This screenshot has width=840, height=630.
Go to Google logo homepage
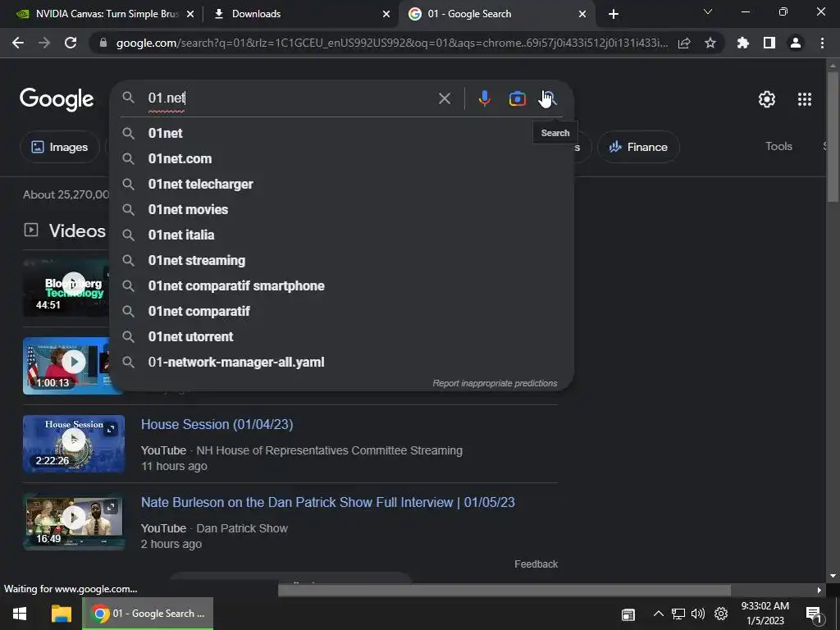pos(57,99)
